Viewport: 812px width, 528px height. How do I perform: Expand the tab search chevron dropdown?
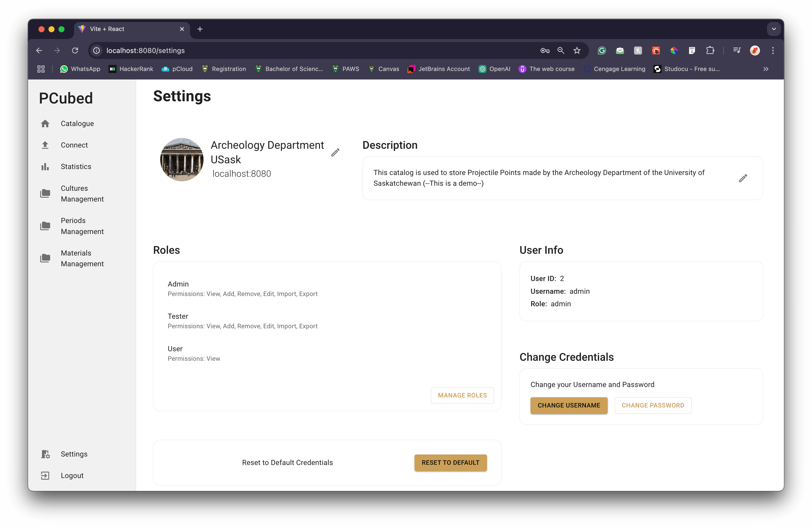point(774,29)
